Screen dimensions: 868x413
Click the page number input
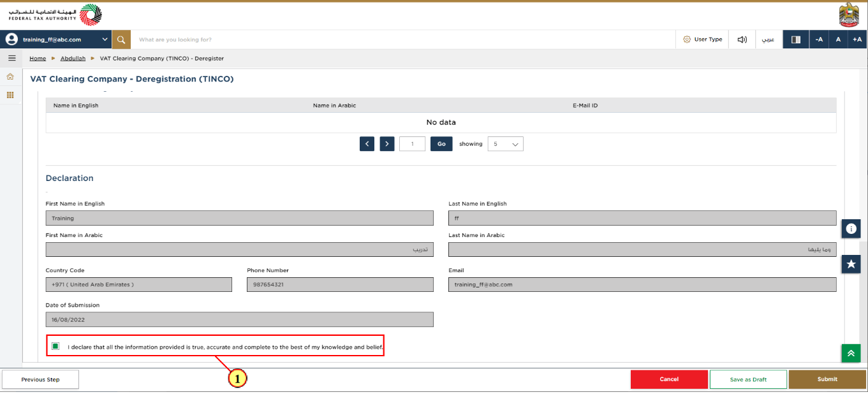coord(413,144)
